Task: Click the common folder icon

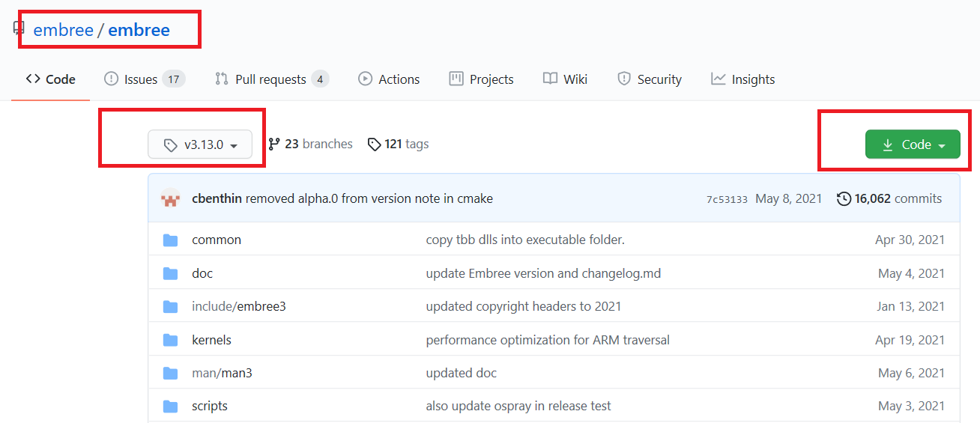Action: click(x=171, y=240)
